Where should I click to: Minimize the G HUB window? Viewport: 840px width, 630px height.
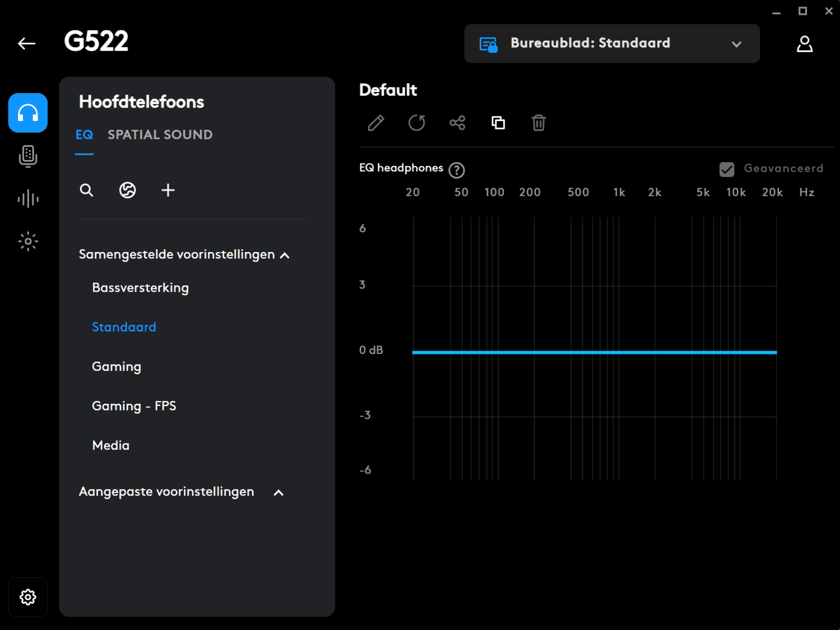pyautogui.click(x=776, y=12)
